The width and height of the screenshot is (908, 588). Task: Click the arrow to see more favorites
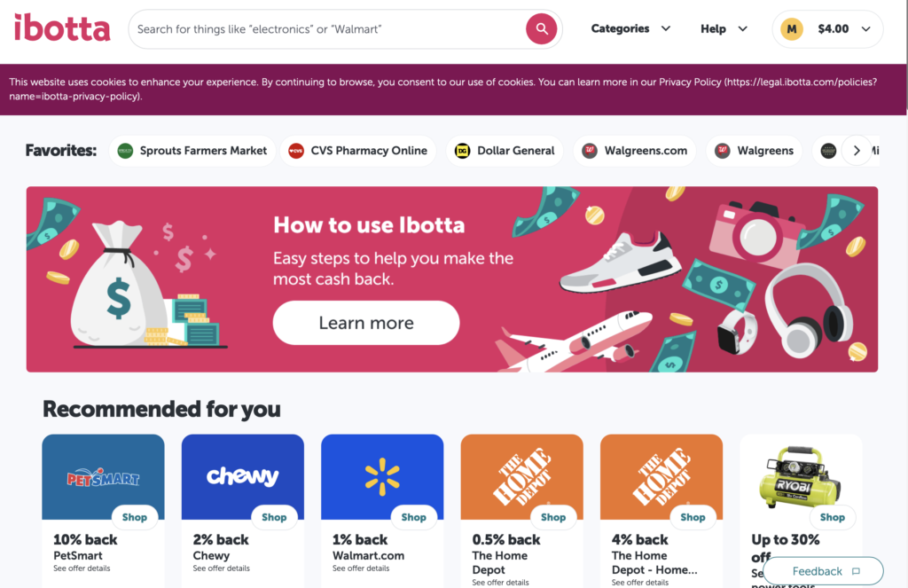tap(857, 151)
